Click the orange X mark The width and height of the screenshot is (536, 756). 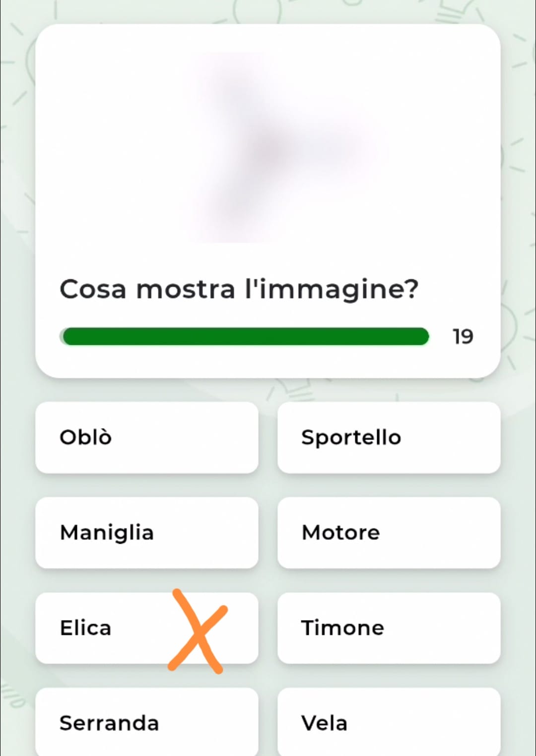tap(198, 631)
